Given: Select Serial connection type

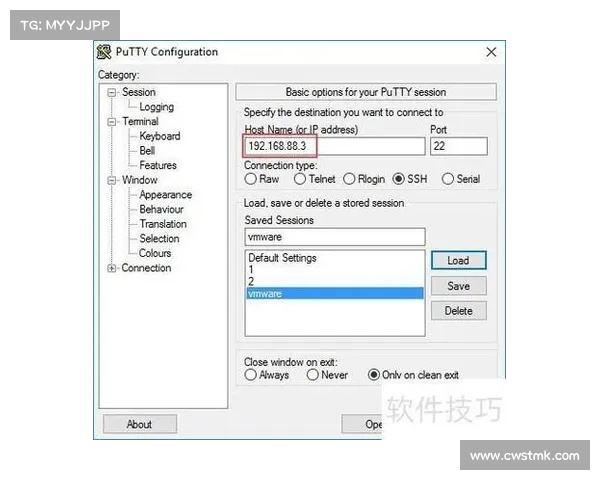Looking at the screenshot, I should pos(461,179).
